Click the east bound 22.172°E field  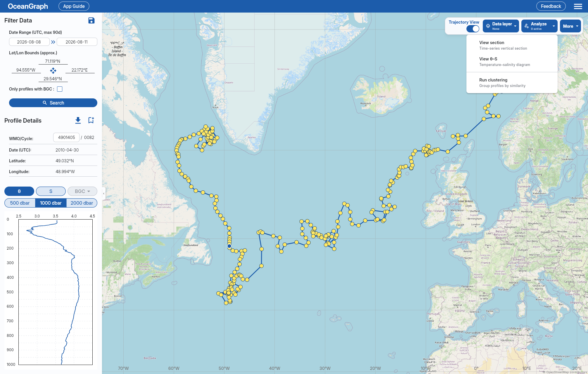80,70
